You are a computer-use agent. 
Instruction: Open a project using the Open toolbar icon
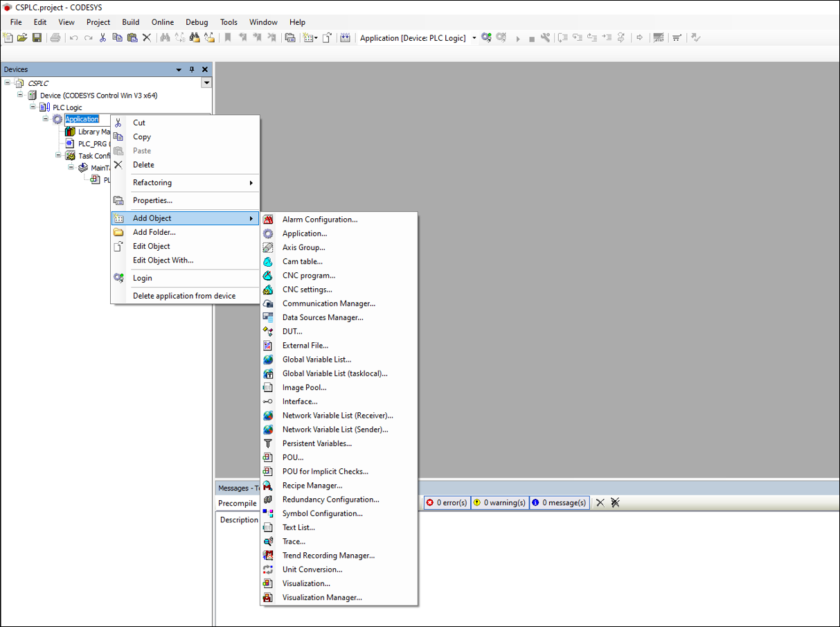pos(21,37)
